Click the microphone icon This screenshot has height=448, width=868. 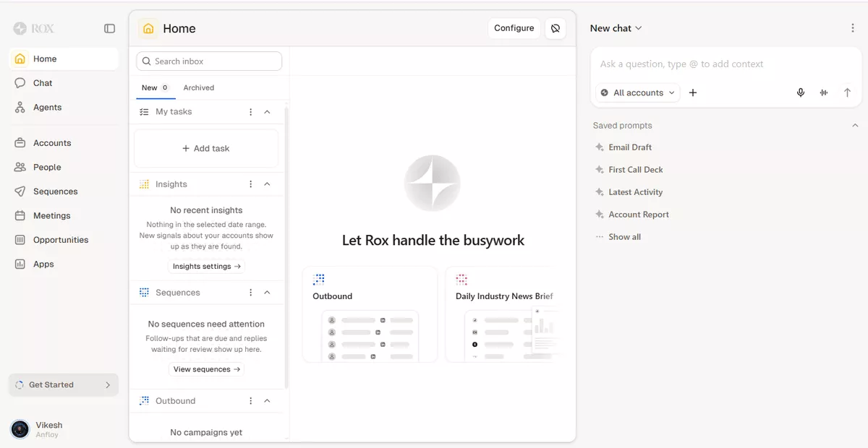tap(801, 92)
